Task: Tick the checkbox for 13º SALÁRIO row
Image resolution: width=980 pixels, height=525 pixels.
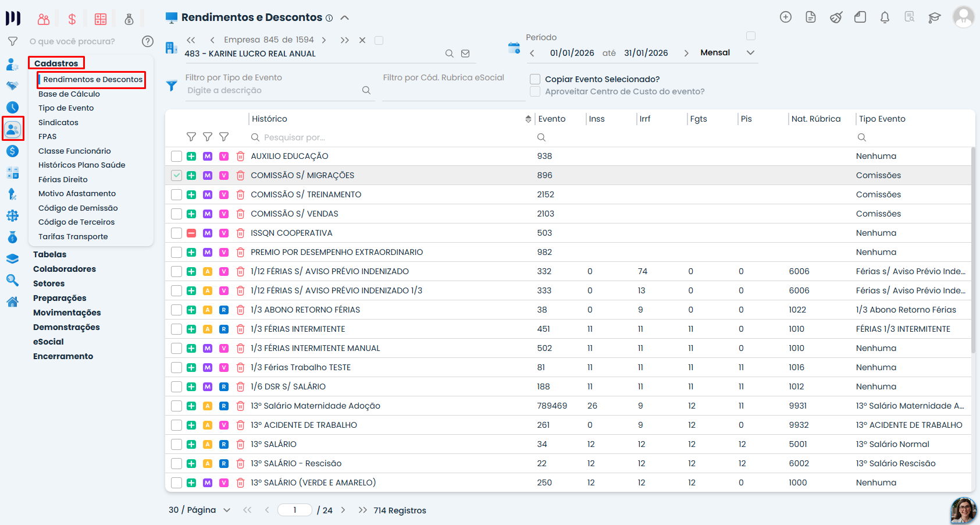Action: tap(176, 444)
